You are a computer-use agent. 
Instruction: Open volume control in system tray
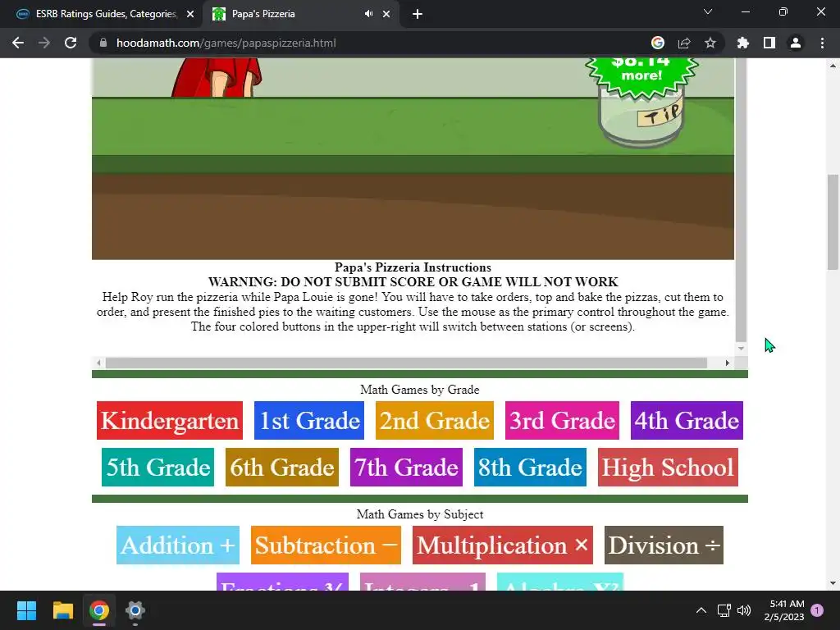(x=744, y=610)
